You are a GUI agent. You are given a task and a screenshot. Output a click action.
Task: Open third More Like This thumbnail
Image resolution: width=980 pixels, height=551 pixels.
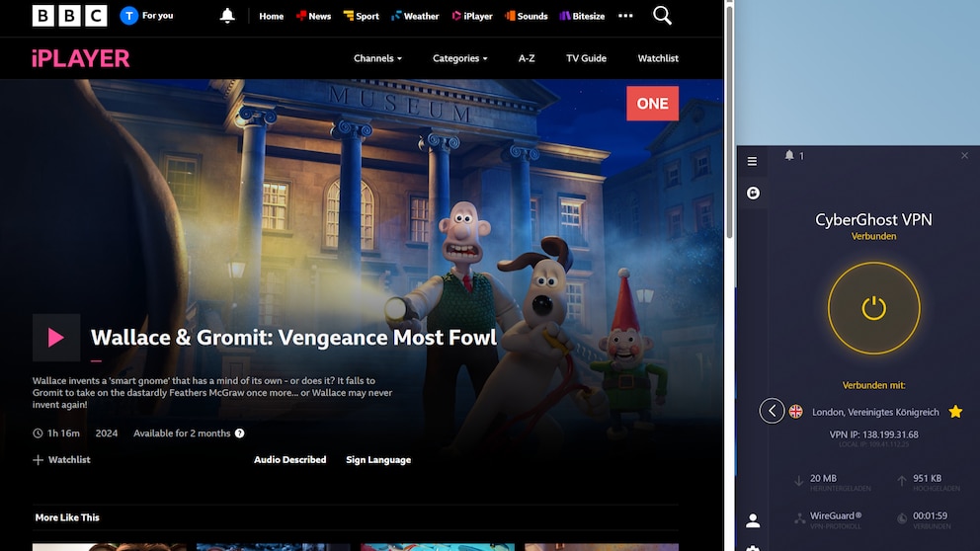point(438,547)
